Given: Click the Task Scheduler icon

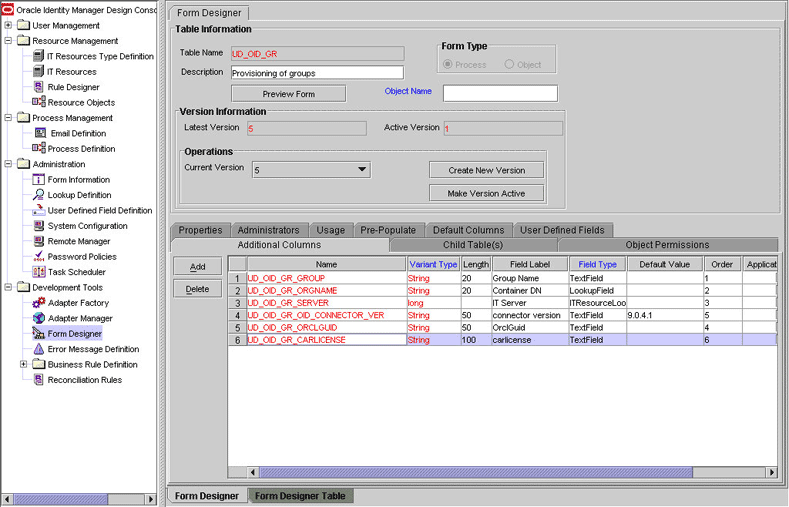Looking at the screenshot, I should tap(38, 272).
